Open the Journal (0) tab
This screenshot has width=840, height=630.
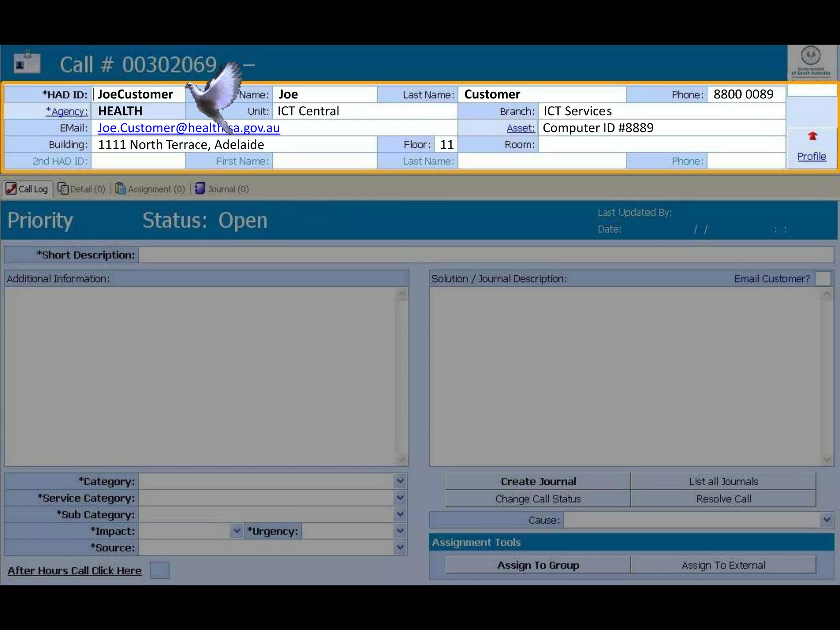point(228,189)
